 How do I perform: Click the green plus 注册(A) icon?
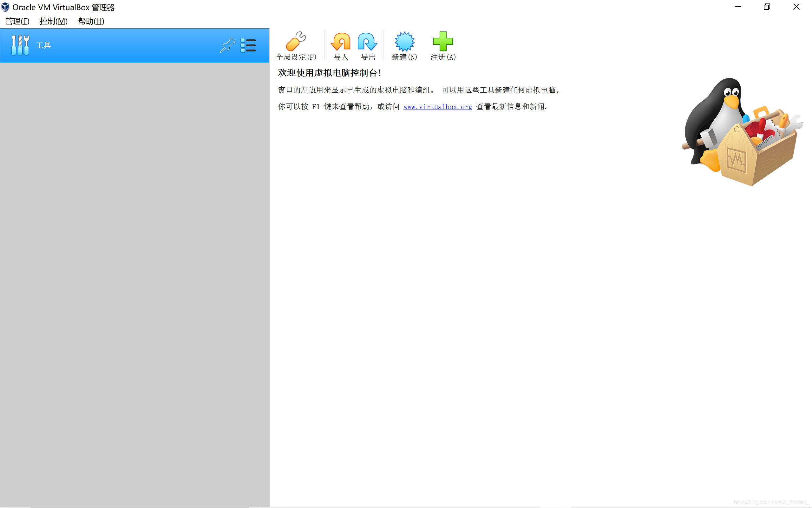[443, 41]
